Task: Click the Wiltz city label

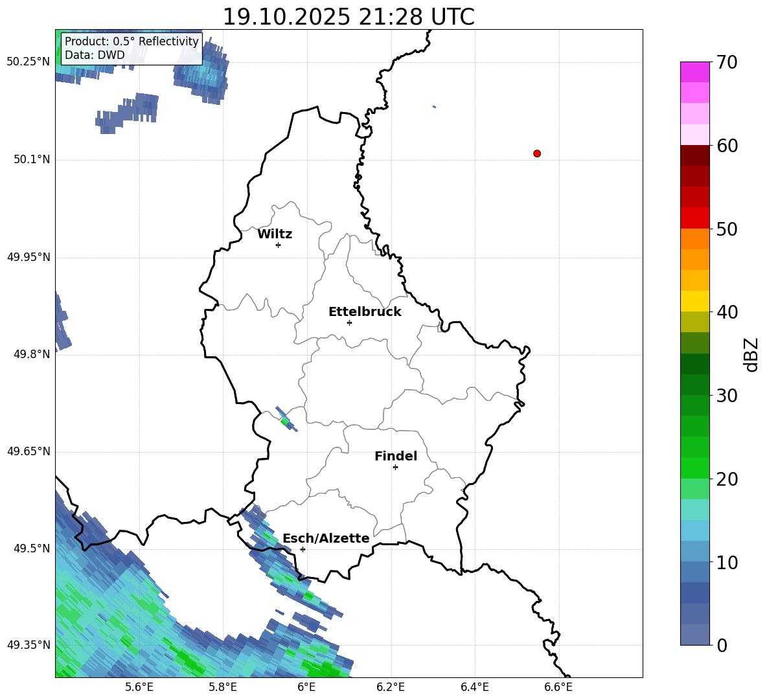Action: pos(275,234)
